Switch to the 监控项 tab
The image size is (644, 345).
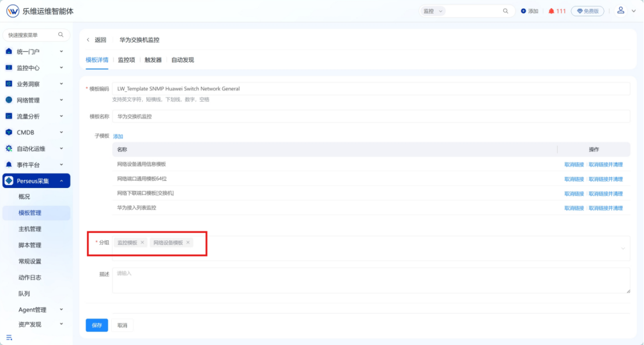(126, 60)
